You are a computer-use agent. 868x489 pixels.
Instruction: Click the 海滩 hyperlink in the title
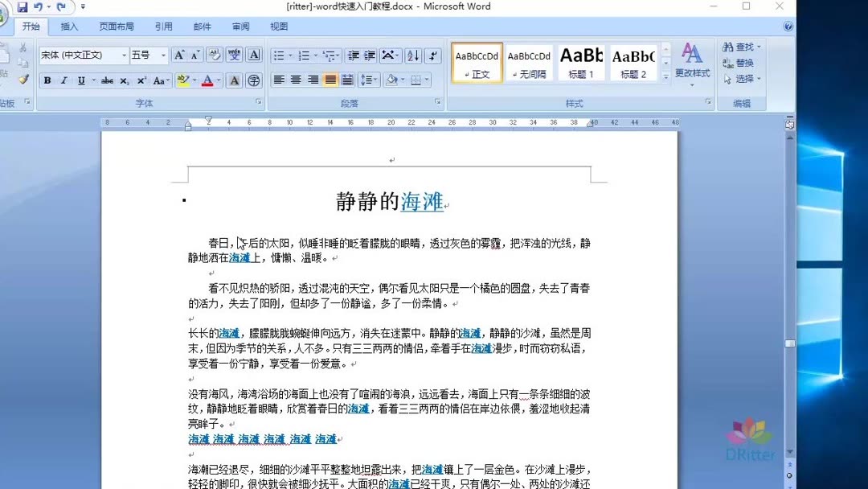(421, 202)
